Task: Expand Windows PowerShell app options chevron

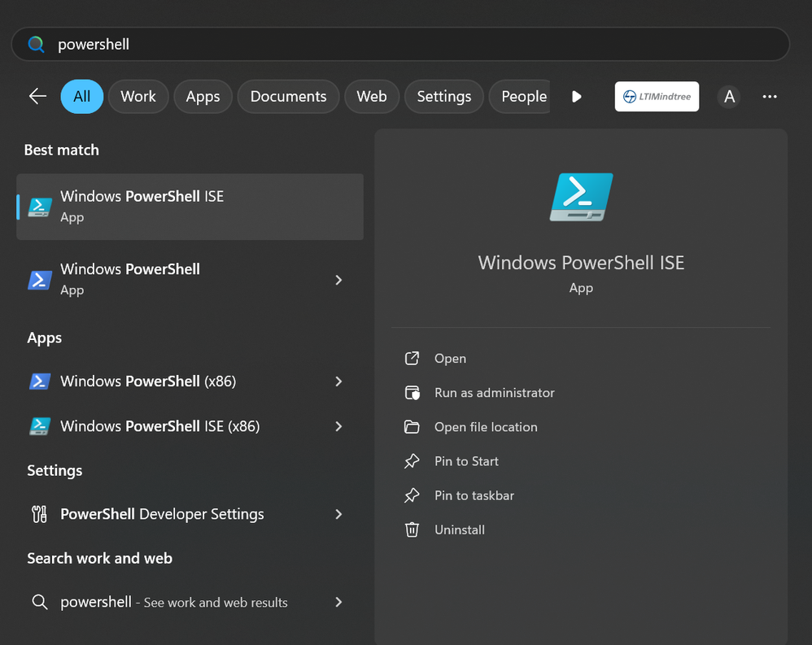Action: click(x=338, y=280)
